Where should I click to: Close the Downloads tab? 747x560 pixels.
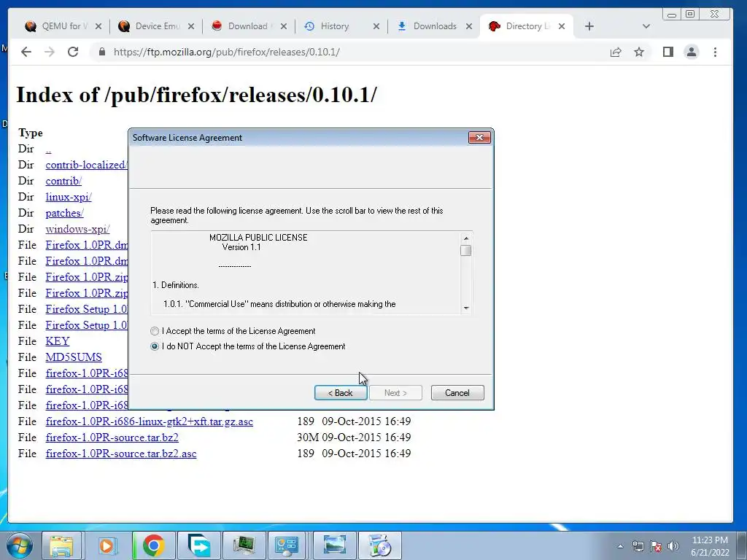coord(469,26)
